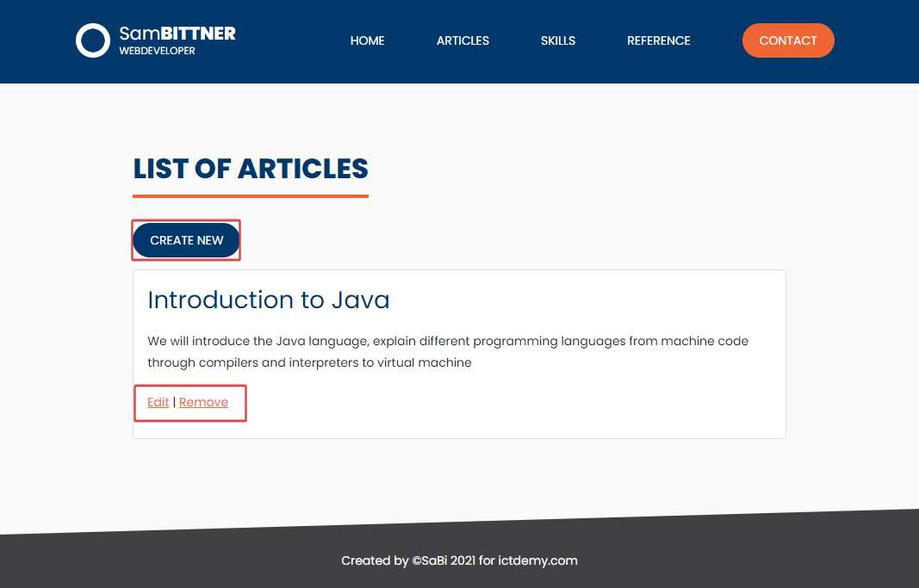919x588 pixels.
Task: Click the circular logo icon in the header
Action: coord(93,40)
